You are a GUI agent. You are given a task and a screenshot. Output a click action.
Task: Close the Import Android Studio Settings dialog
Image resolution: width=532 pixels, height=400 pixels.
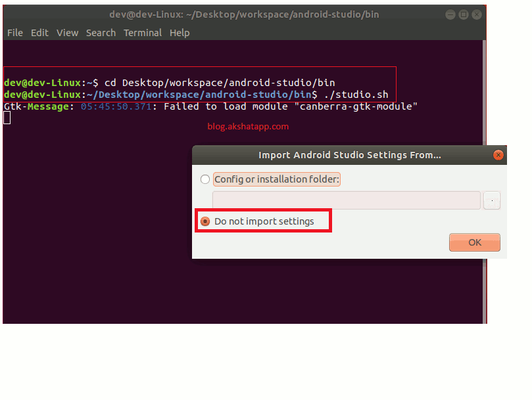(498, 155)
